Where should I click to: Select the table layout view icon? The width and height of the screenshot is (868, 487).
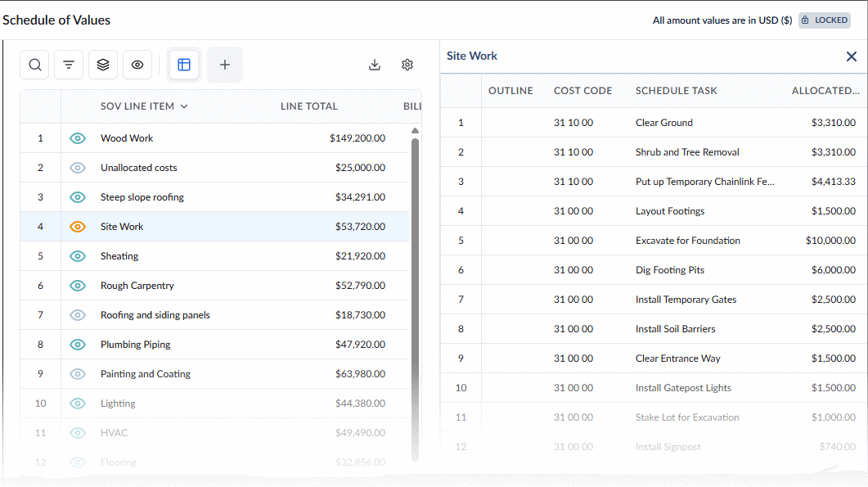(184, 65)
